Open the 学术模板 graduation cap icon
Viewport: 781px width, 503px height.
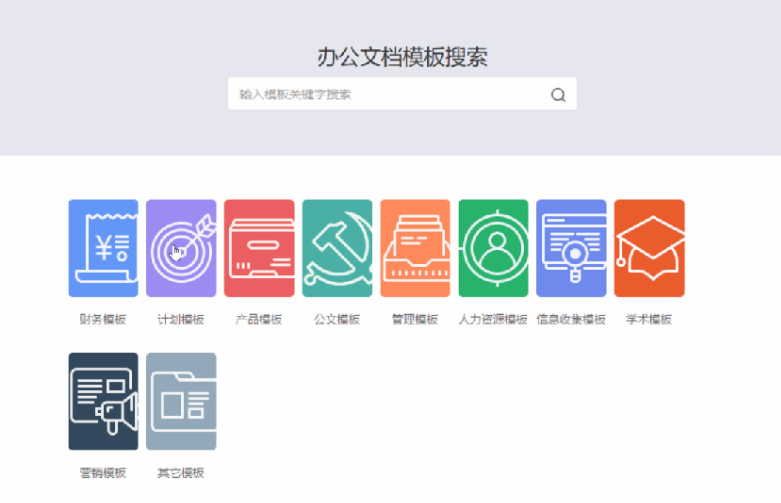click(650, 248)
